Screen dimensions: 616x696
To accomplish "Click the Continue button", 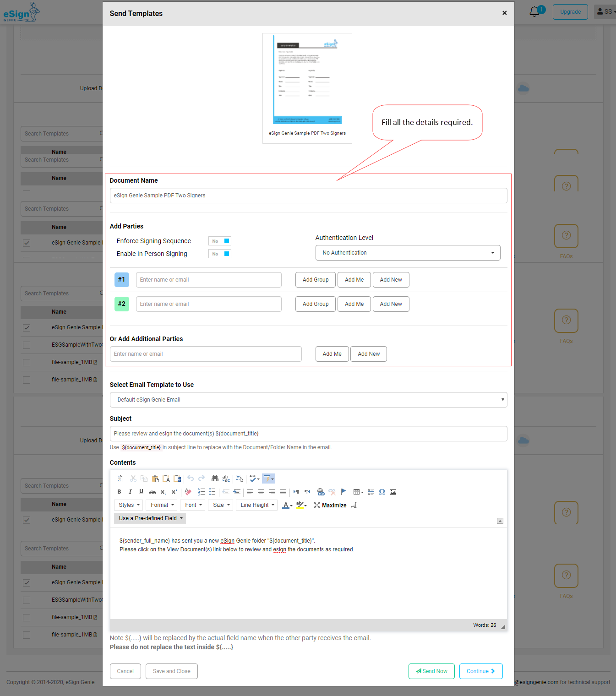I will [481, 671].
